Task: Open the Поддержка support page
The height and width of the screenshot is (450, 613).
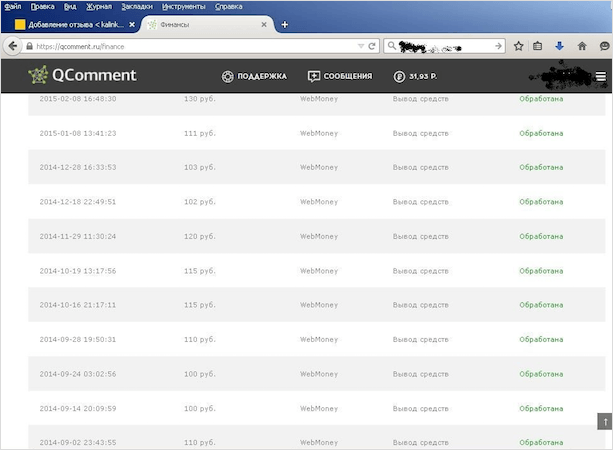Action: point(254,76)
